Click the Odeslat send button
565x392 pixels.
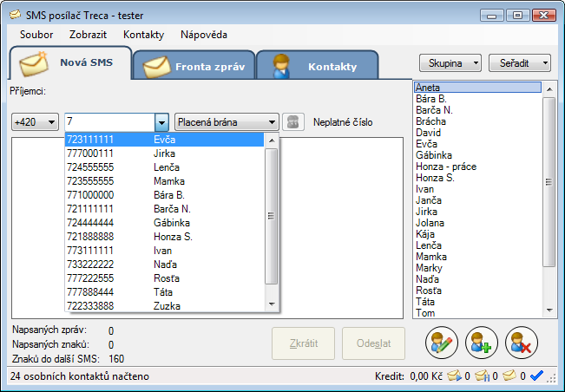[x=374, y=343]
